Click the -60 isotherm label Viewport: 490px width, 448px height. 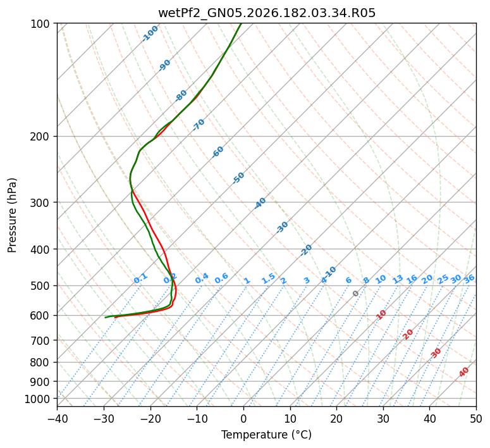coord(217,152)
